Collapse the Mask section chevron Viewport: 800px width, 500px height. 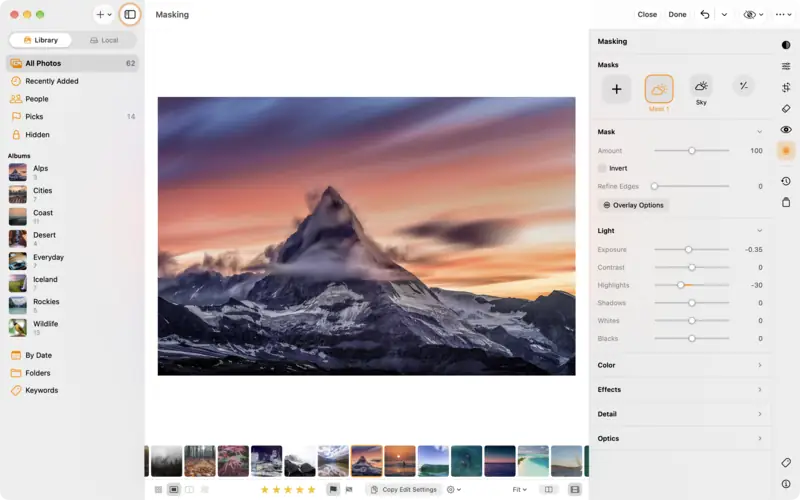pyautogui.click(x=759, y=132)
